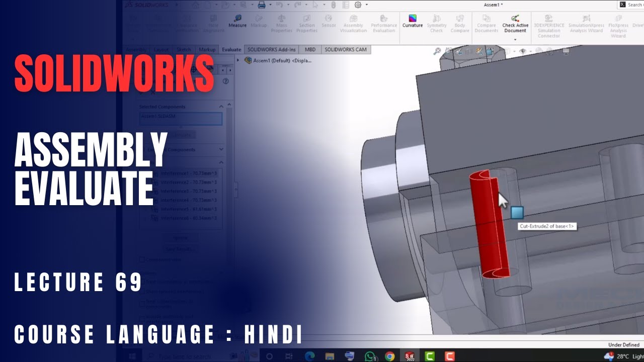This screenshot has width=644, height=362.
Task: Open the MBD tab
Action: (x=310, y=49)
